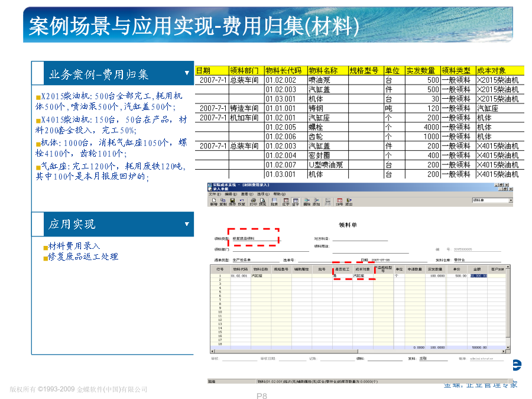Click the 领料 signer field below the grid
Screen dimensions: 532x399
384,359
